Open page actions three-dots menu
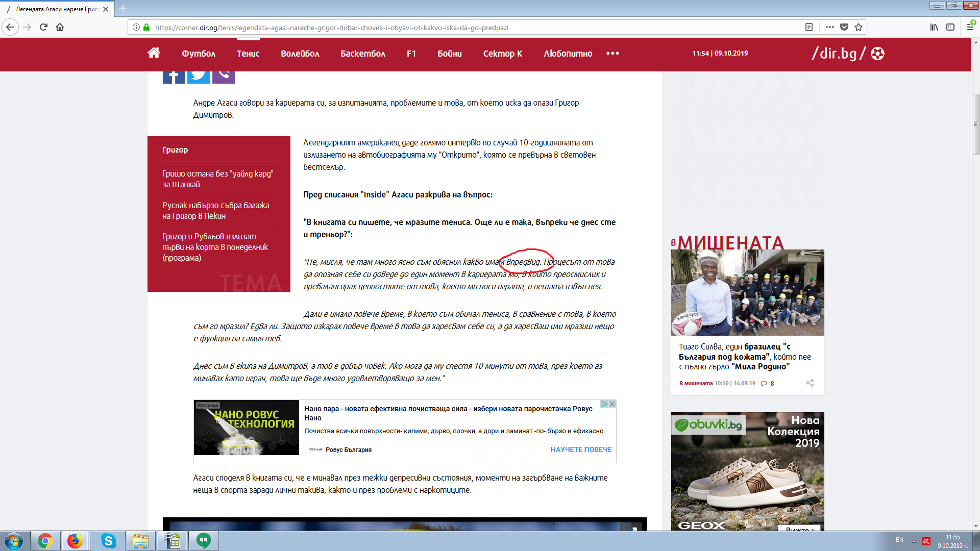 pos(830,27)
